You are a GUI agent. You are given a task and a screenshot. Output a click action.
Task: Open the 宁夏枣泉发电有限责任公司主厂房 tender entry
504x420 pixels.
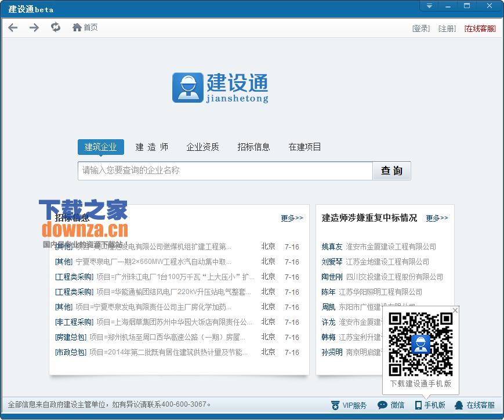pos(153,307)
